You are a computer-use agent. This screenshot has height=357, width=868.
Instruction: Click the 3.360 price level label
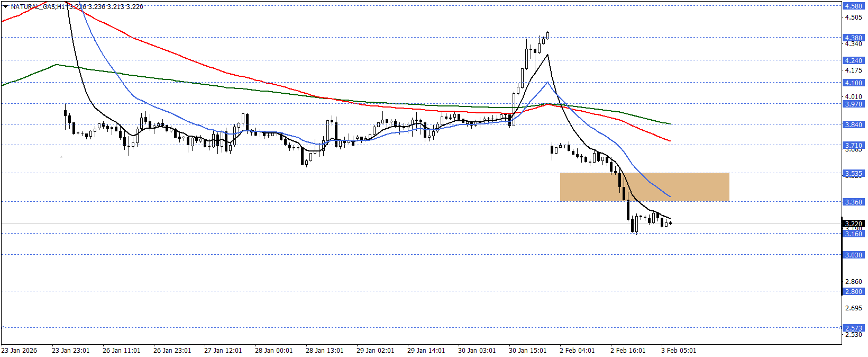coord(853,202)
